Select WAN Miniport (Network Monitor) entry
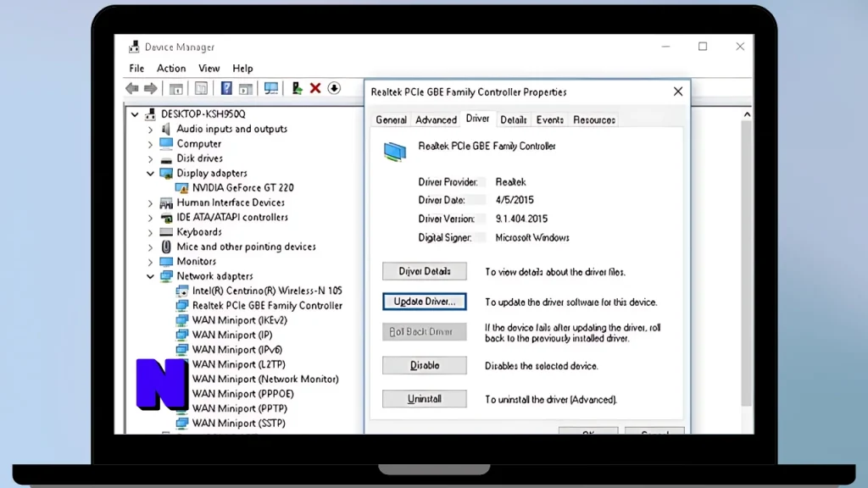Screen dimensions: 868x488 [x=265, y=379]
